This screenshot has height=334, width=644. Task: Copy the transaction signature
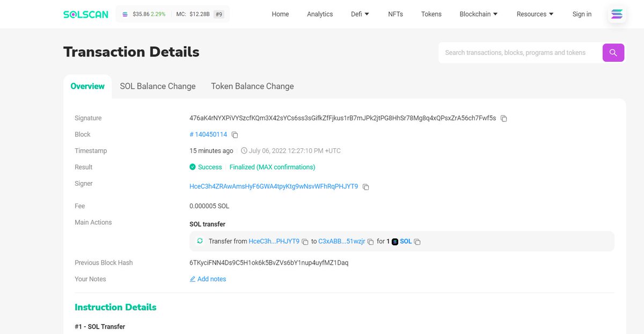[x=503, y=118]
